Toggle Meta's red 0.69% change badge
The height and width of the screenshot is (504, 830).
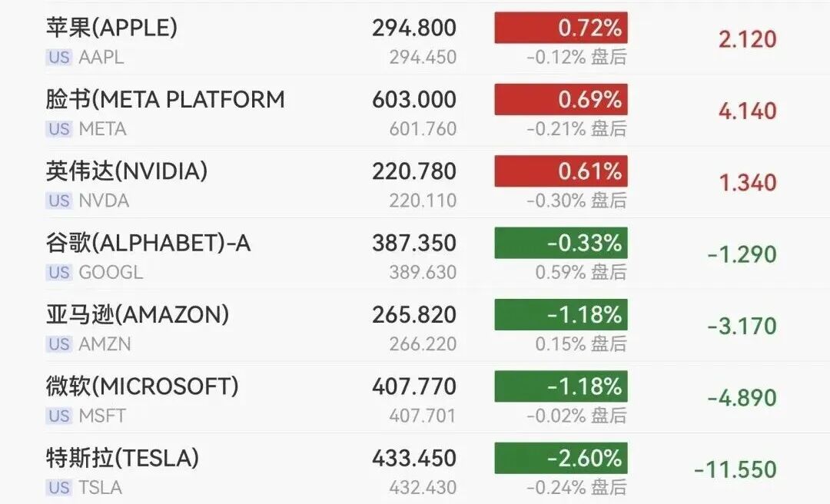pos(561,99)
